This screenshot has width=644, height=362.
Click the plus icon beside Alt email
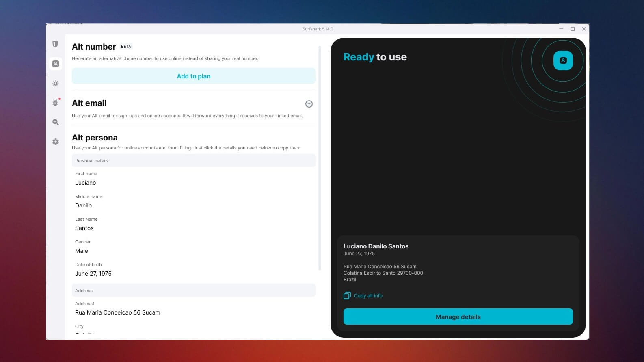[309, 104]
